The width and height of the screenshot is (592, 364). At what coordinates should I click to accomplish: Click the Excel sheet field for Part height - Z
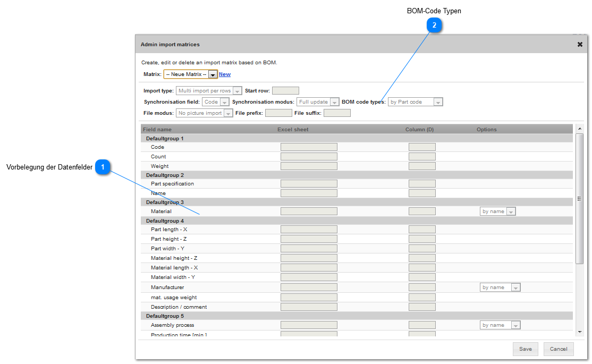tap(309, 239)
